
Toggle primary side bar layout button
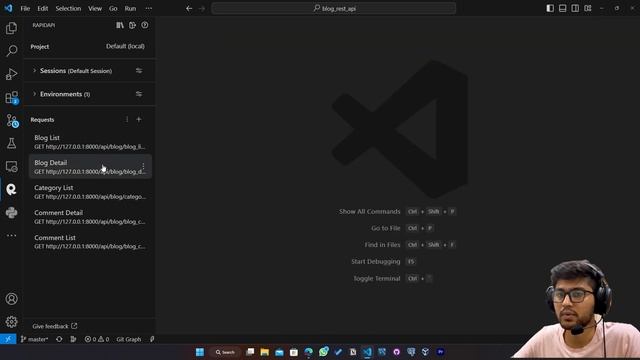[550, 8]
